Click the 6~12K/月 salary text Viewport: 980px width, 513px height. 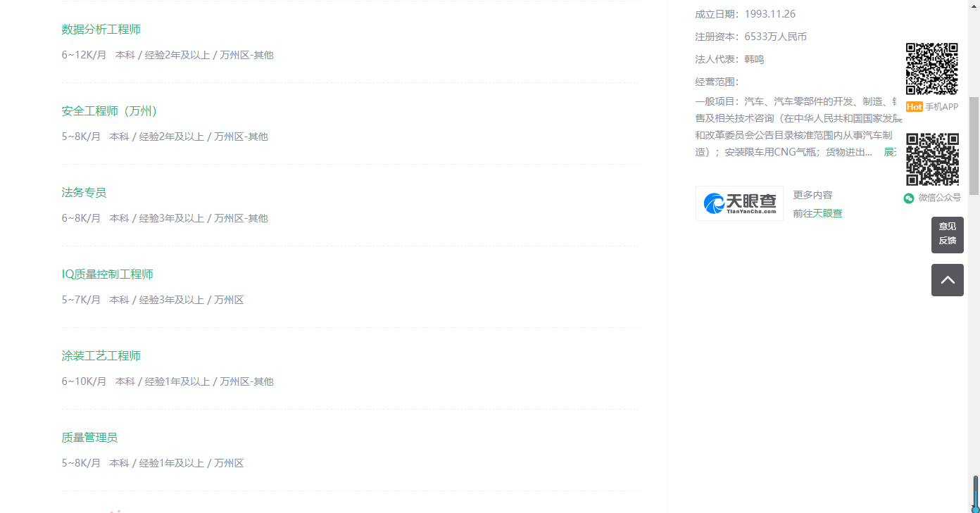pos(84,55)
